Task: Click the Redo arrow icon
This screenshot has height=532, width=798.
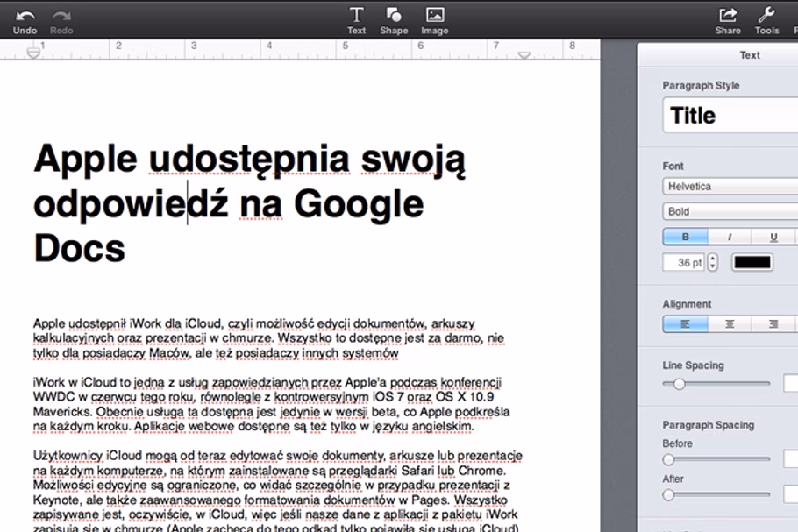Action: [61, 16]
